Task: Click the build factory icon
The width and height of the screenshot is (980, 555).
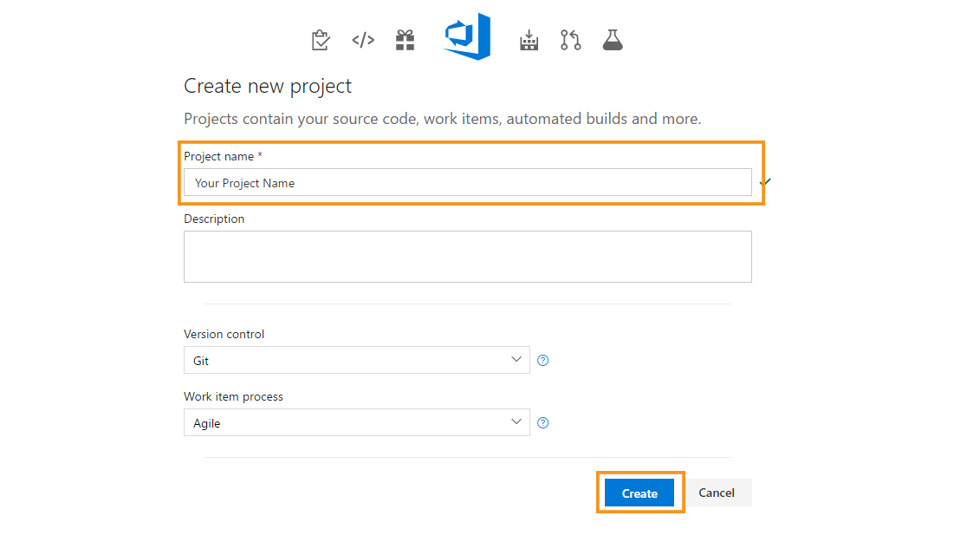Action: pos(529,40)
